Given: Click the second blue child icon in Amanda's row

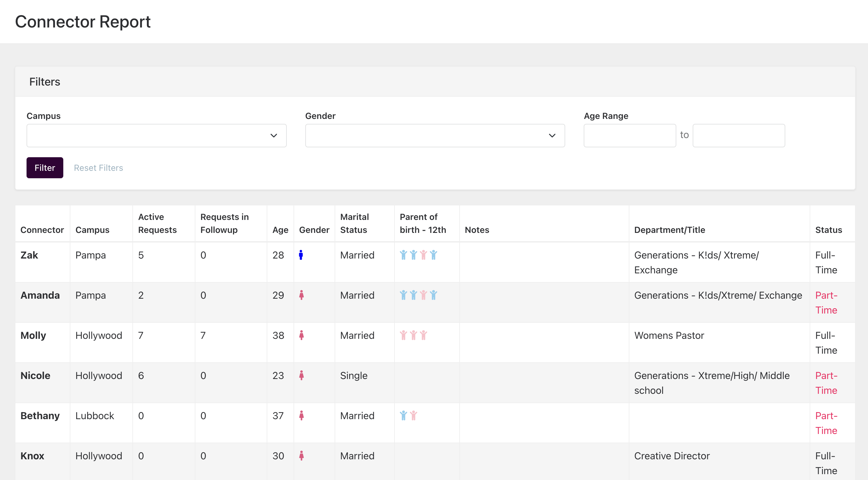Looking at the screenshot, I should [x=413, y=295].
